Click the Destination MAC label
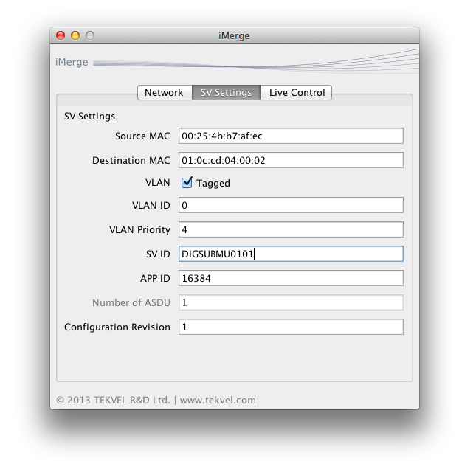 [131, 160]
